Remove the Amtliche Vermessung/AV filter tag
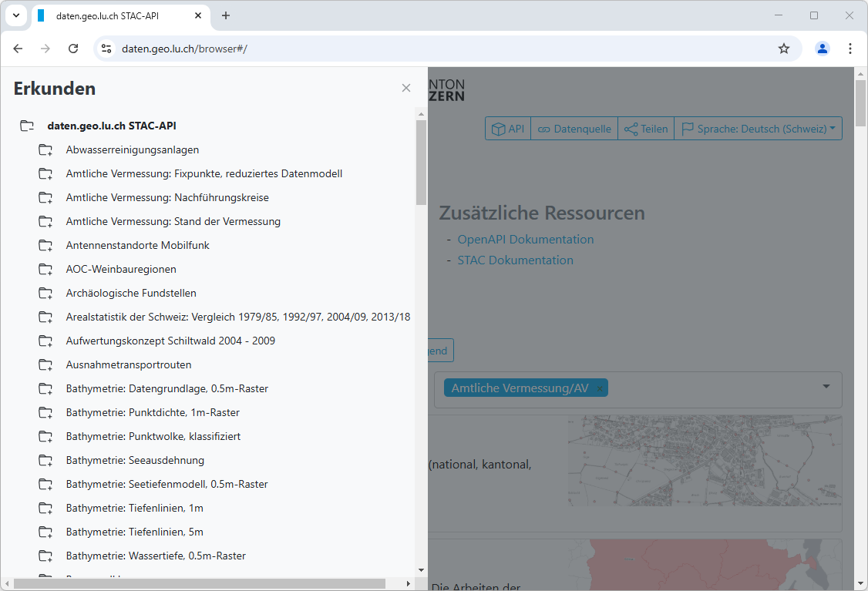This screenshot has height=591, width=868. (x=600, y=388)
